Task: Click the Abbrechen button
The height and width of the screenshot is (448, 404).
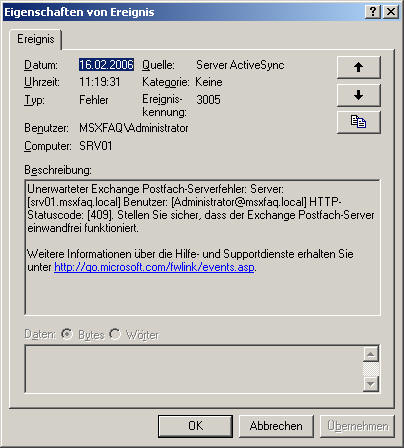Action: click(276, 426)
